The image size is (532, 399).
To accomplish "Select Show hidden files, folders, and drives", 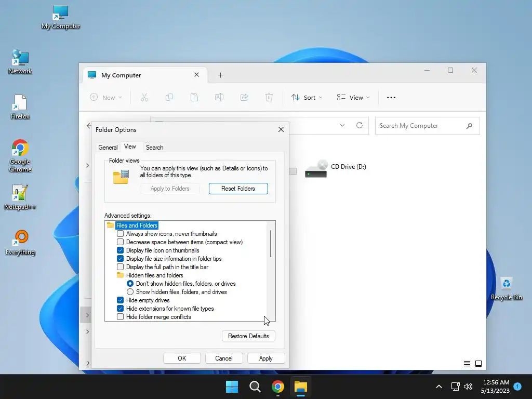I will coord(130,292).
